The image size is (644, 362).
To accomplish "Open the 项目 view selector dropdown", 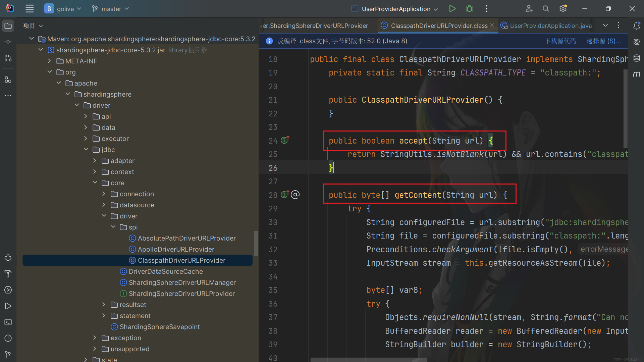I will (33, 26).
